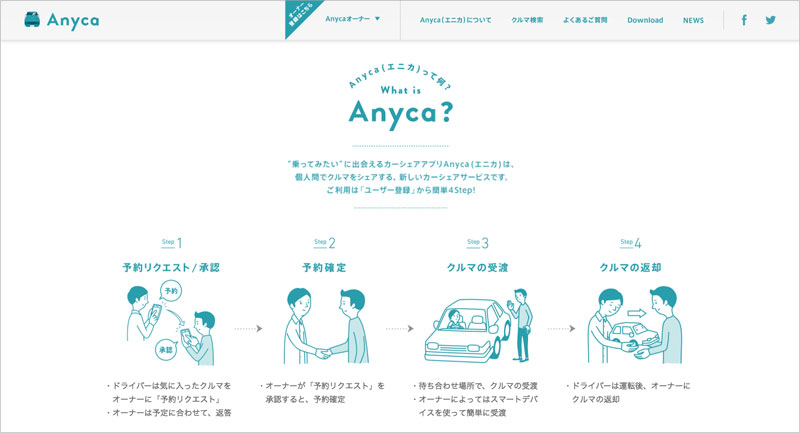Open the NEWS menu item
Viewport: 800px width, 433px height.
693,20
